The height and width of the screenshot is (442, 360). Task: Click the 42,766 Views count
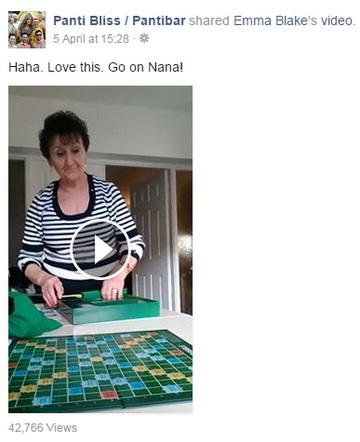43,428
